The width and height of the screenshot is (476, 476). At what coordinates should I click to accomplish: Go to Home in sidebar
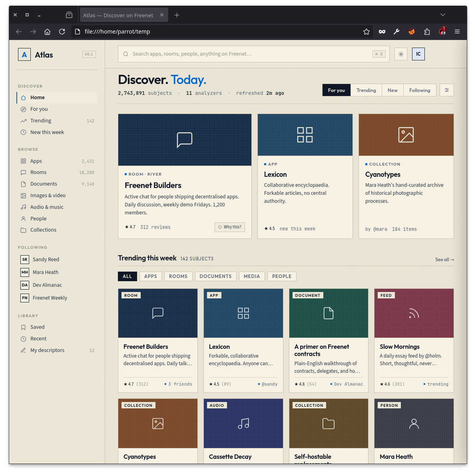[57, 98]
